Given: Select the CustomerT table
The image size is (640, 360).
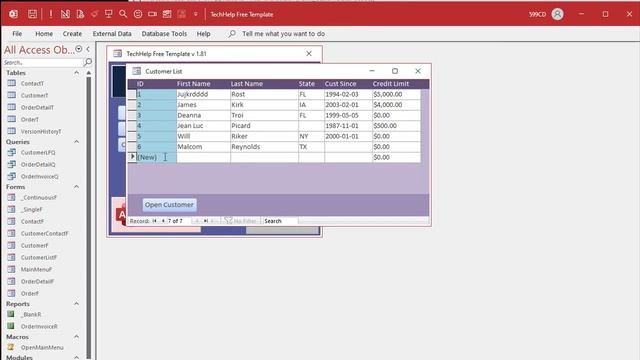Looking at the screenshot, I should coord(34,95).
